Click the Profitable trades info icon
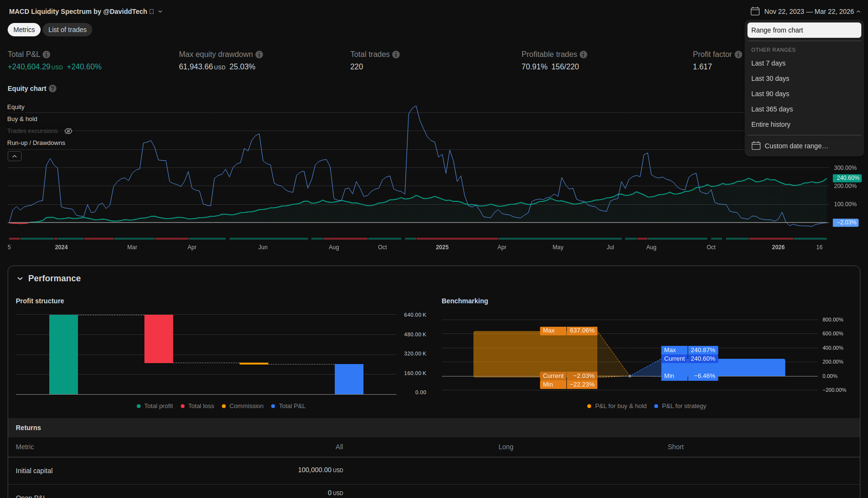Viewport: 868px width, 498px height. pos(583,55)
